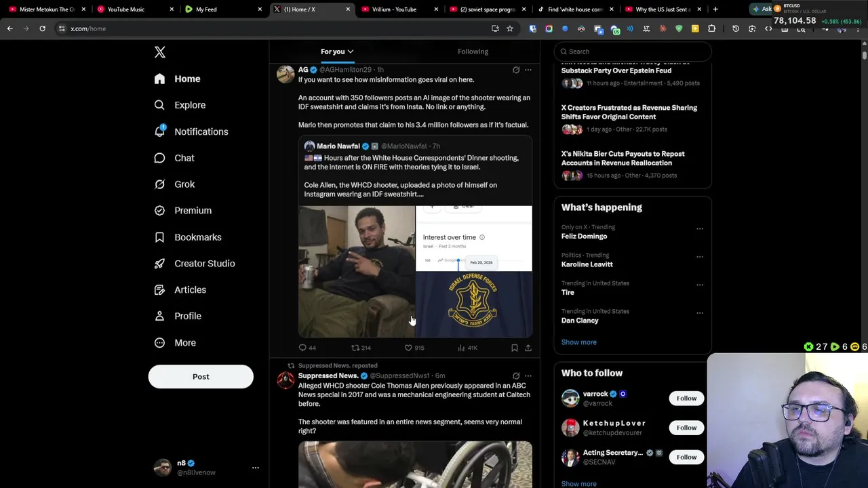Switch to Following tab
868x488 pixels.
(x=473, y=52)
